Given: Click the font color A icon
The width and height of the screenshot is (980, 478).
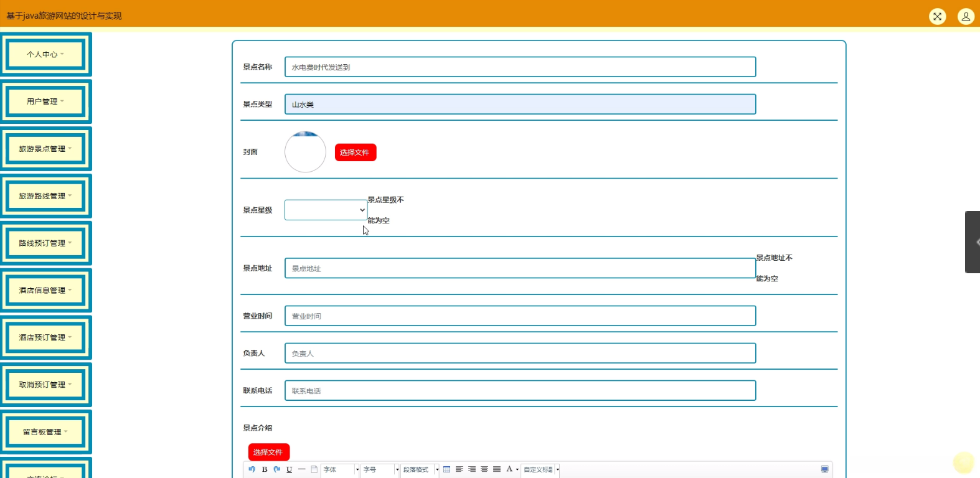Looking at the screenshot, I should click(509, 469).
